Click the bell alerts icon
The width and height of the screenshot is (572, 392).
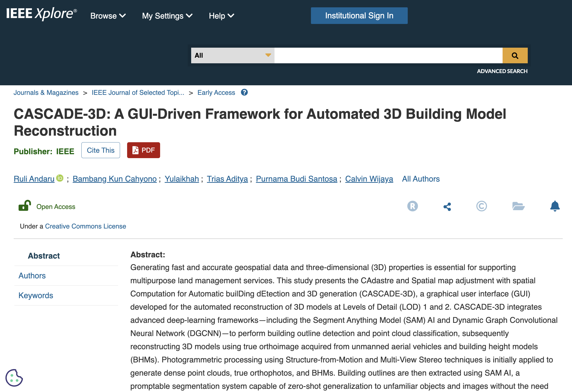click(555, 206)
